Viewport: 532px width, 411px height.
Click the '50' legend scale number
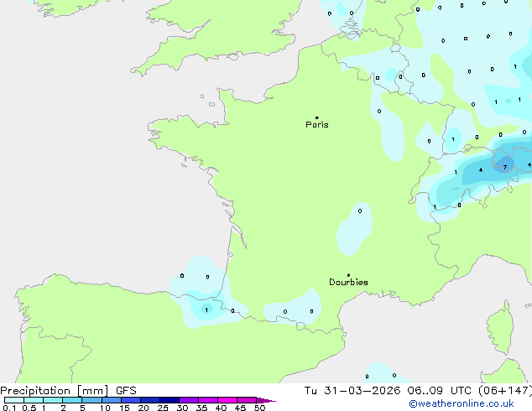tap(259, 408)
